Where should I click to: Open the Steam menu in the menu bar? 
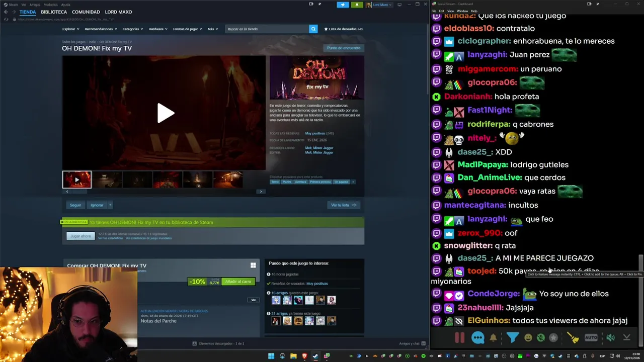pyautogui.click(x=13, y=5)
